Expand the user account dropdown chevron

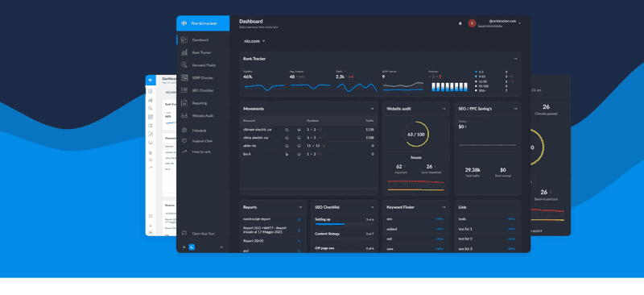[519, 23]
